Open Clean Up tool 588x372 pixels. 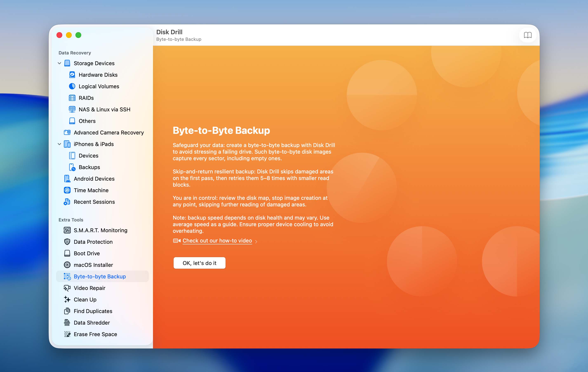[x=102, y=299]
